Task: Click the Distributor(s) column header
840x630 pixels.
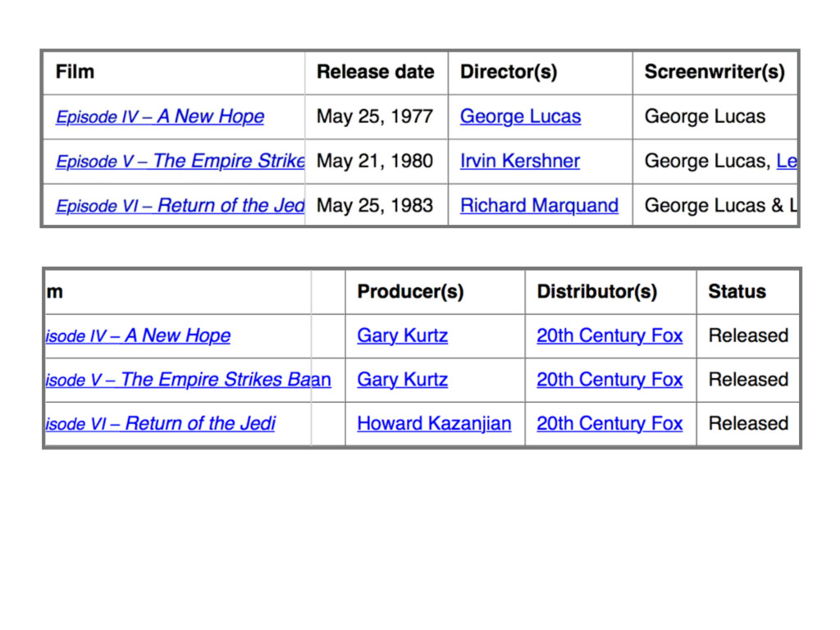Action: pyautogui.click(x=596, y=291)
